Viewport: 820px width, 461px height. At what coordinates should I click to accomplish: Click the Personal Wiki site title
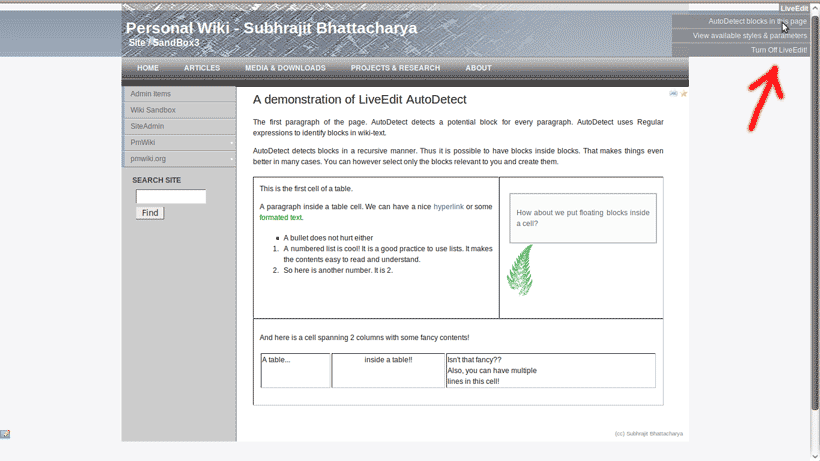point(271,28)
